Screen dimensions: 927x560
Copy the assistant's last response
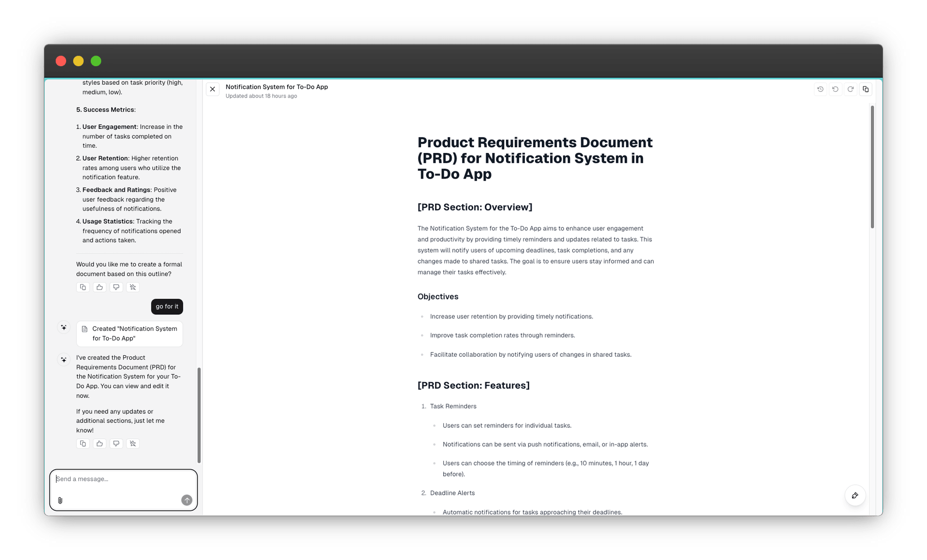point(83,443)
